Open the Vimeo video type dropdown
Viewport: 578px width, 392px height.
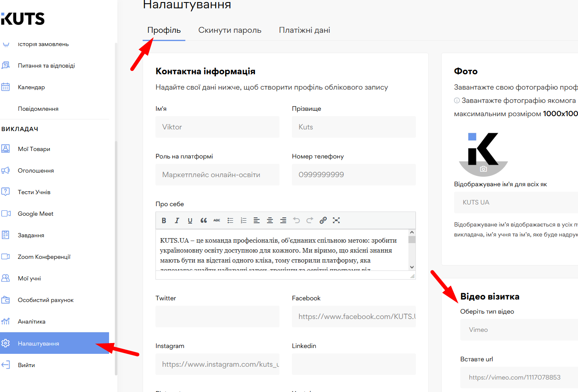click(x=518, y=330)
